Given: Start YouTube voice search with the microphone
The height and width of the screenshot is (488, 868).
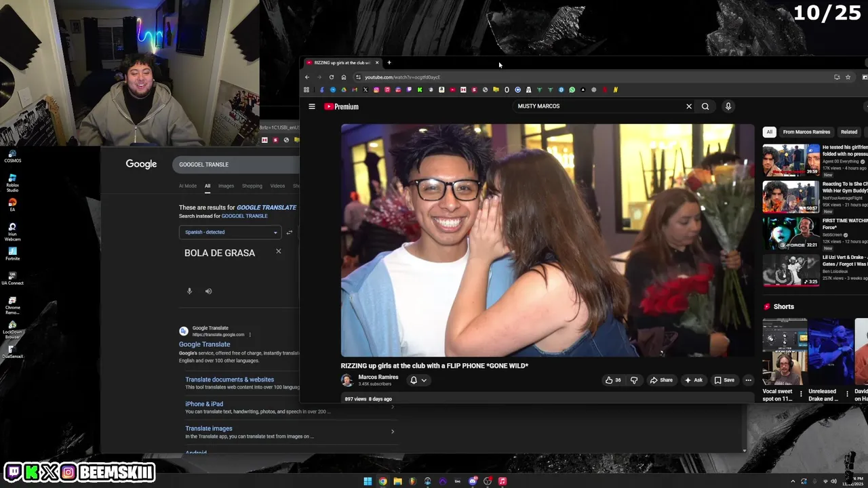Looking at the screenshot, I should pos(728,106).
